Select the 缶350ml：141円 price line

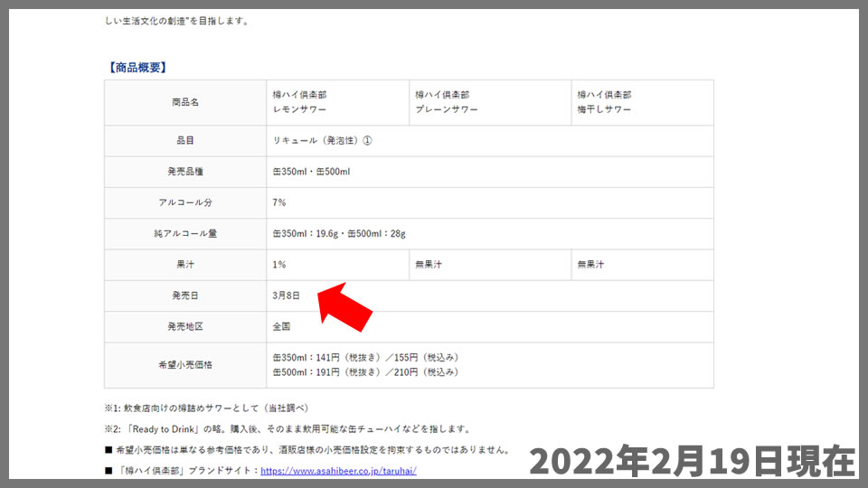pyautogui.click(x=366, y=358)
